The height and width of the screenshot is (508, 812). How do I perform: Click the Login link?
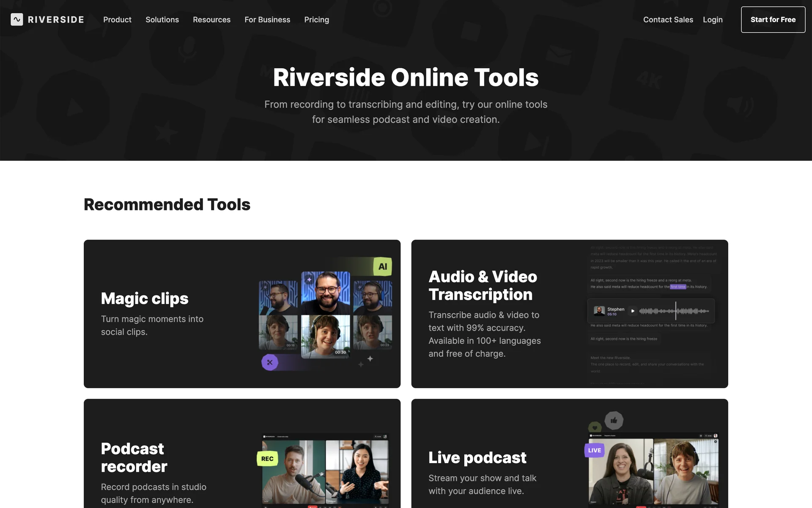(713, 19)
